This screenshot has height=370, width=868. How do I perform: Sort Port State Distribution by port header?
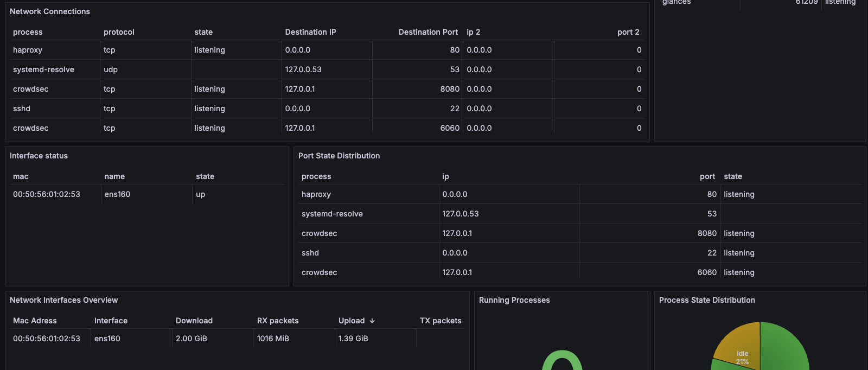[707, 176]
